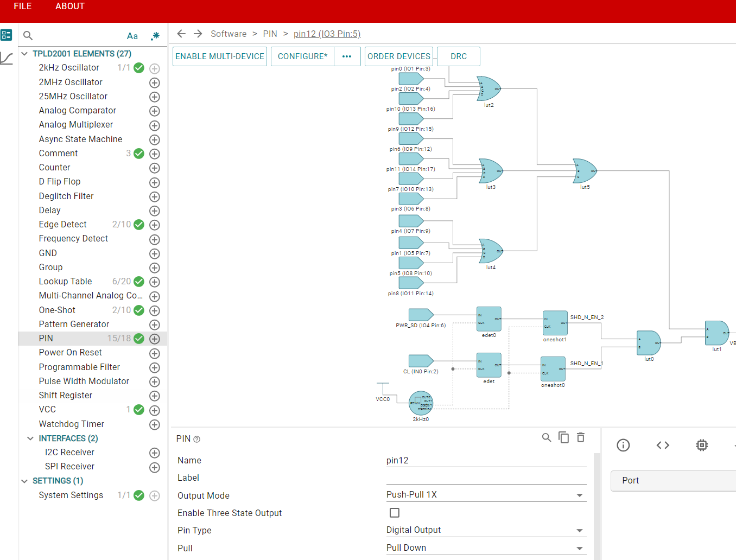Open the Pull dropdown
736x560 pixels.
[486, 548]
